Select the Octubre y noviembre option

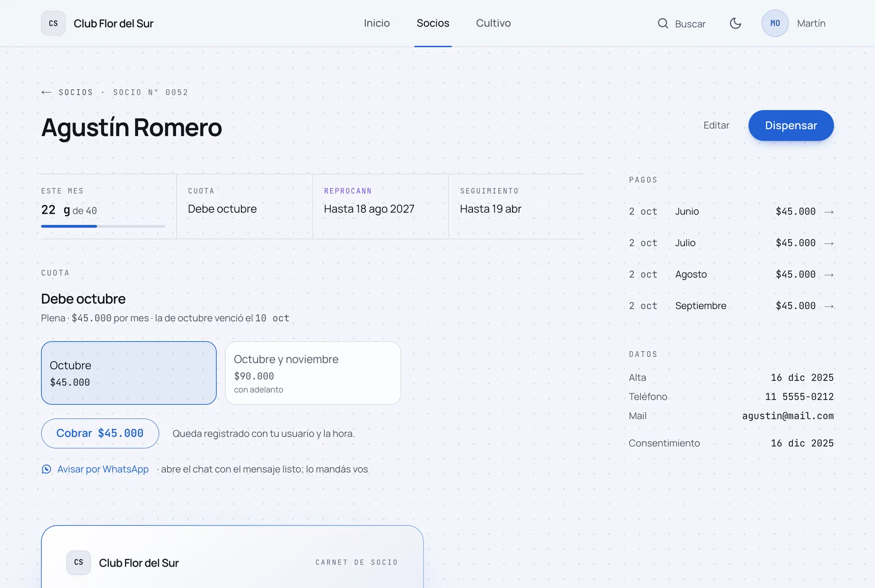click(313, 373)
